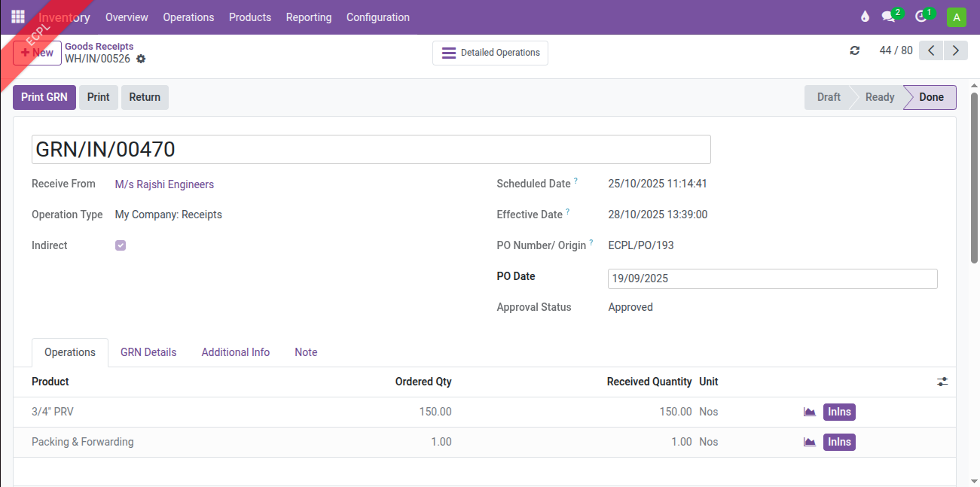Image resolution: width=980 pixels, height=487 pixels.
Task: Toggle the Indirect checkbox
Action: pyautogui.click(x=121, y=245)
